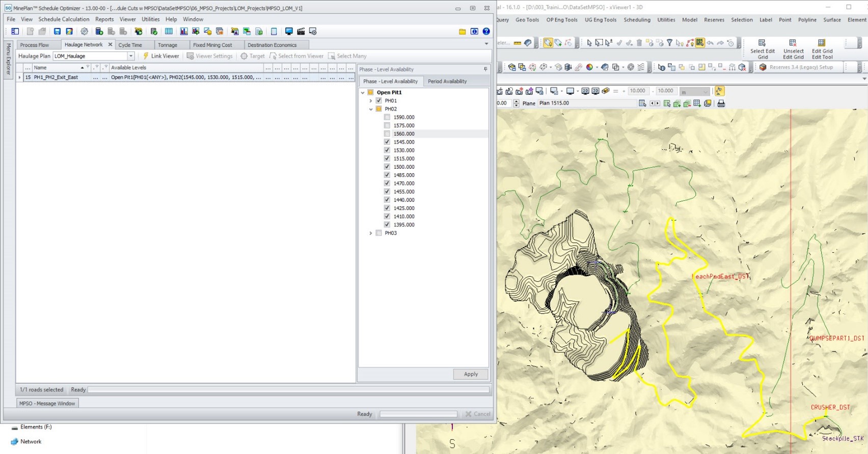Viewport: 868px width, 454px height.
Task: Open the color wheel dropdown arrow in xViewer
Action: pyautogui.click(x=596, y=67)
